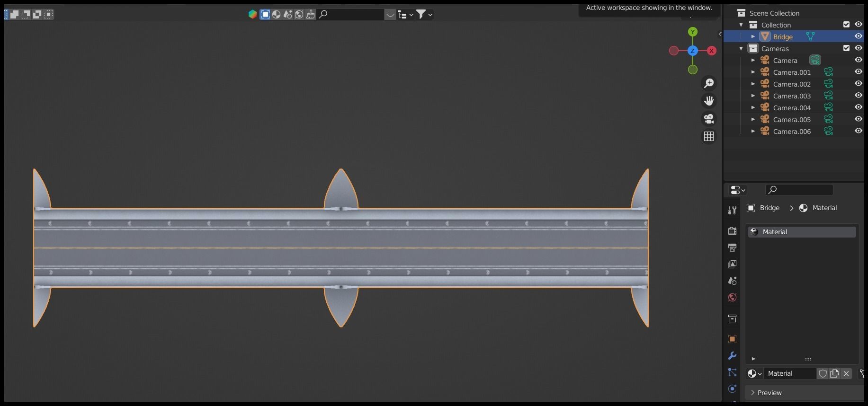Toggle the Collection exclude checkbox
The height and width of the screenshot is (406, 868).
pos(846,25)
